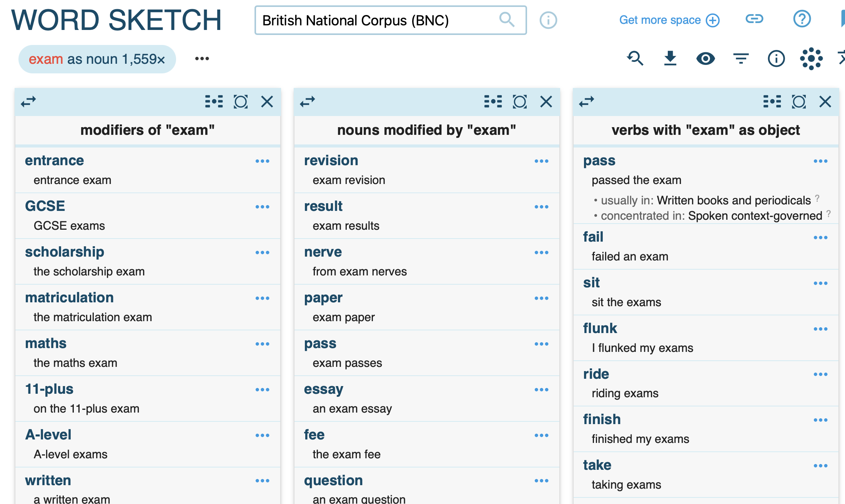The image size is (845, 504).
Task: Open the filter lines icon
Action: tap(741, 58)
